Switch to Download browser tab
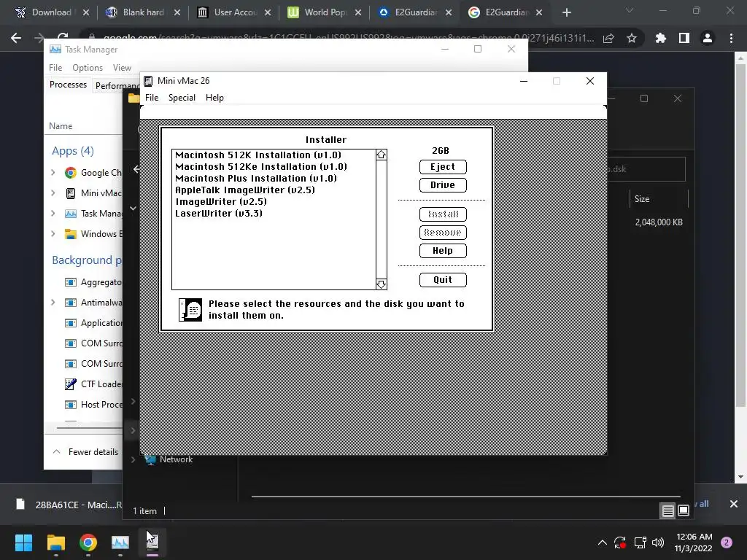The image size is (747, 560). pyautogui.click(x=52, y=12)
